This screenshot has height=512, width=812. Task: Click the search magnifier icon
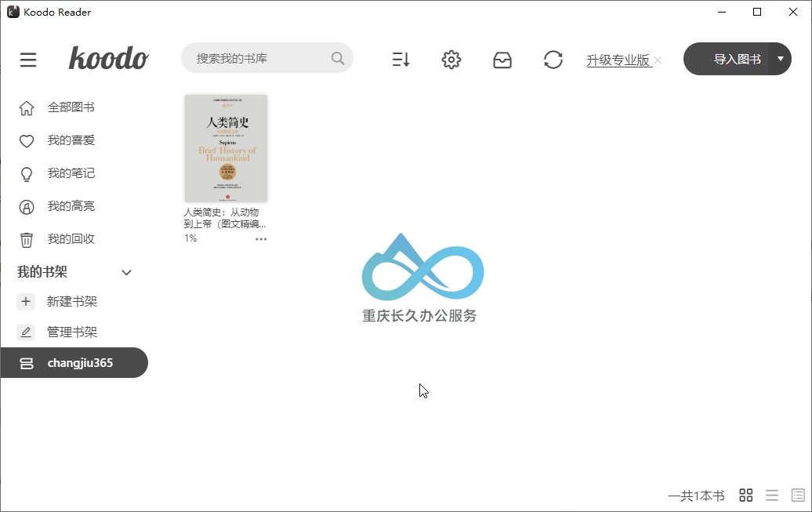tap(338, 58)
